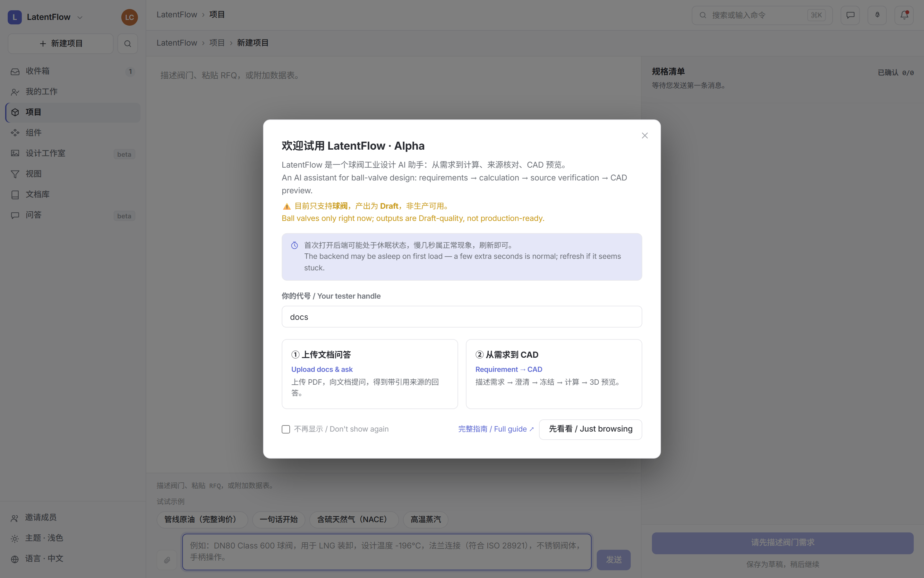This screenshot has height=578, width=924.
Task: Click the sidebar search magnifier icon
Action: coord(127,44)
